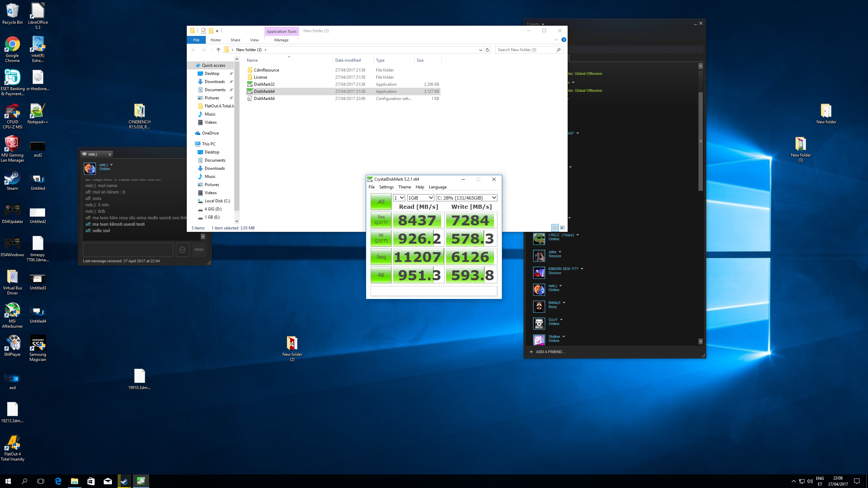
Task: Click SEND in the Steam chat
Action: pyautogui.click(x=199, y=250)
